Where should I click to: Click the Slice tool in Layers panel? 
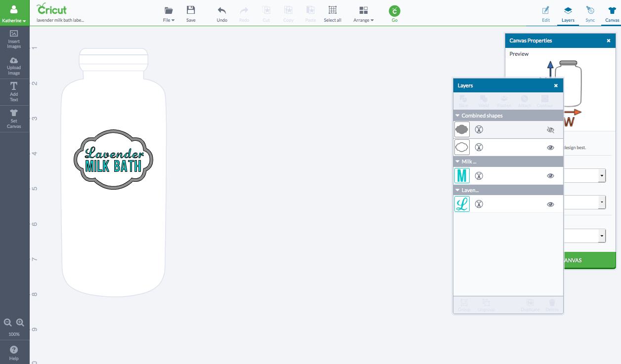(463, 101)
